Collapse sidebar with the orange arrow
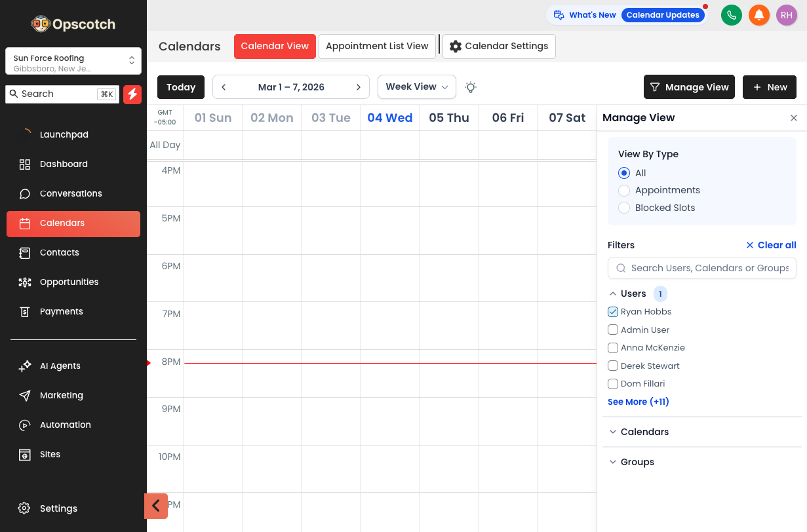This screenshot has width=807, height=532. [x=156, y=506]
